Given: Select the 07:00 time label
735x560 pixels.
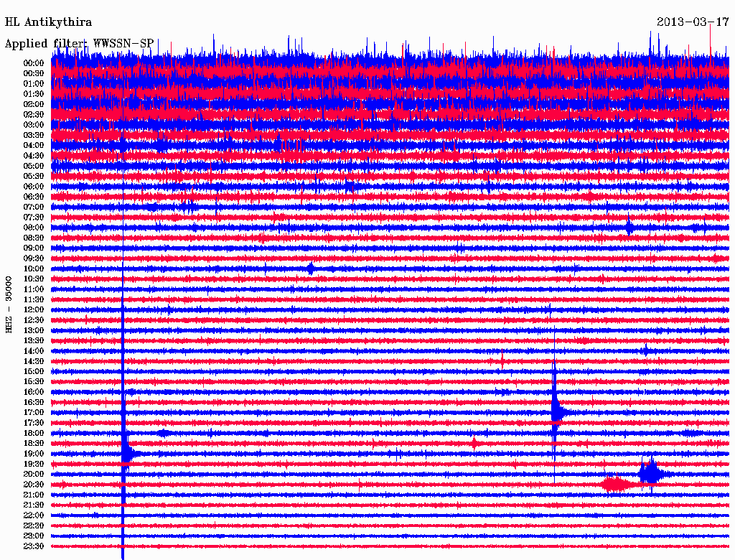Looking at the screenshot, I should coord(34,207).
